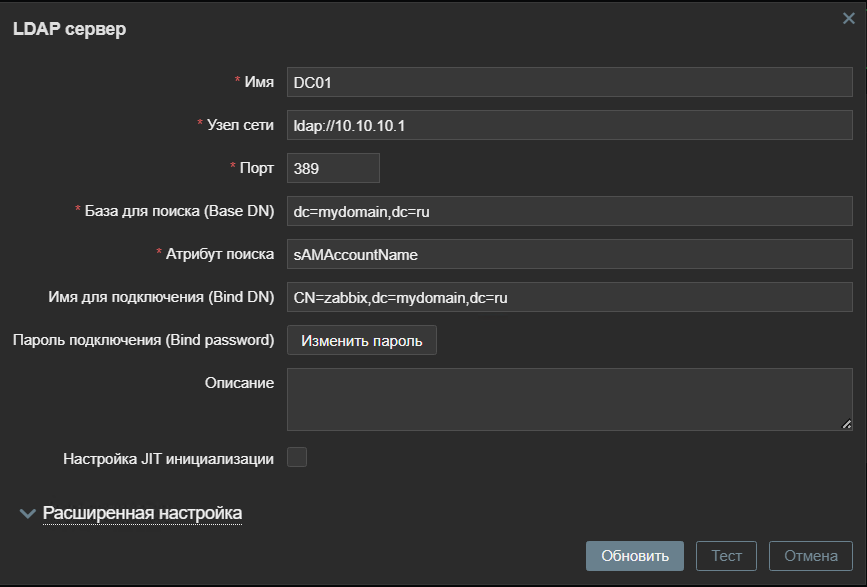Click the Обновить button

(634, 556)
